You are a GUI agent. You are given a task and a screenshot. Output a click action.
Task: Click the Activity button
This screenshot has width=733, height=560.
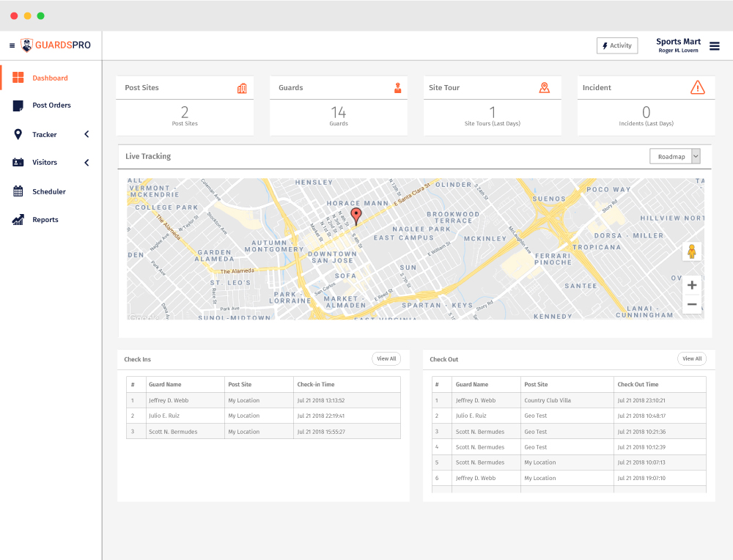(616, 45)
